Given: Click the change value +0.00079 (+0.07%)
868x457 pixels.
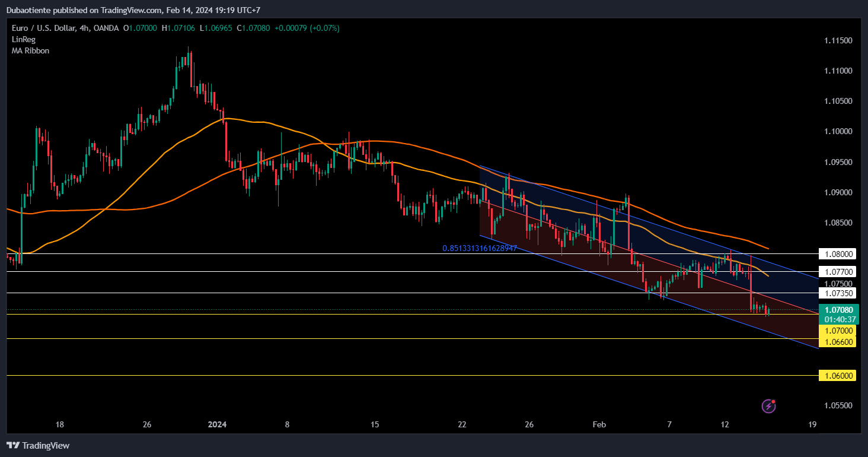Looking at the screenshot, I should (307, 28).
